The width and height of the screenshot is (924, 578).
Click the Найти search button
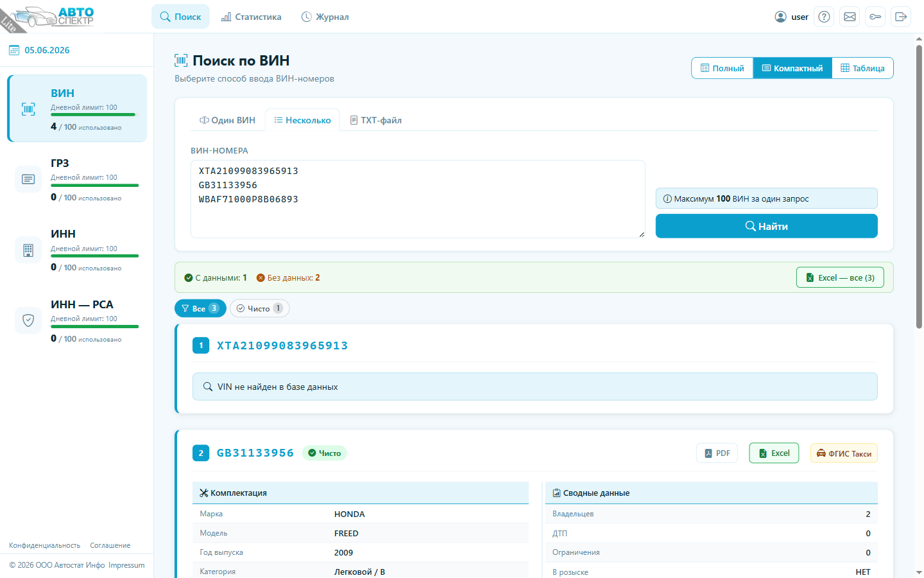click(766, 226)
